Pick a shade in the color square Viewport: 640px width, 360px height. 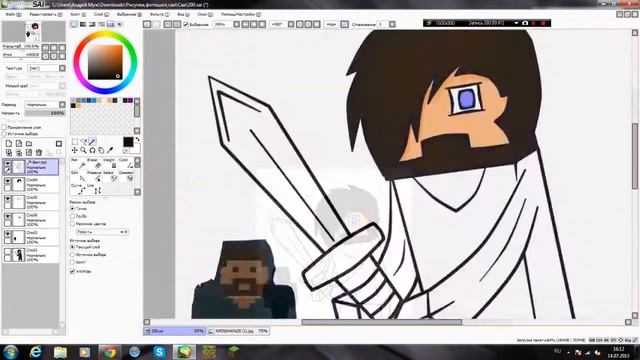[105, 62]
